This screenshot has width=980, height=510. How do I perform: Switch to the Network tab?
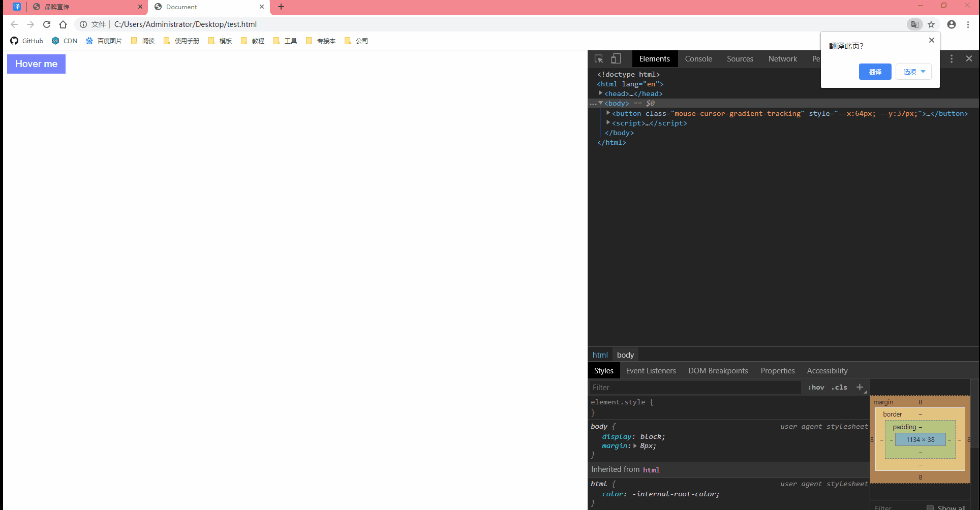click(783, 59)
